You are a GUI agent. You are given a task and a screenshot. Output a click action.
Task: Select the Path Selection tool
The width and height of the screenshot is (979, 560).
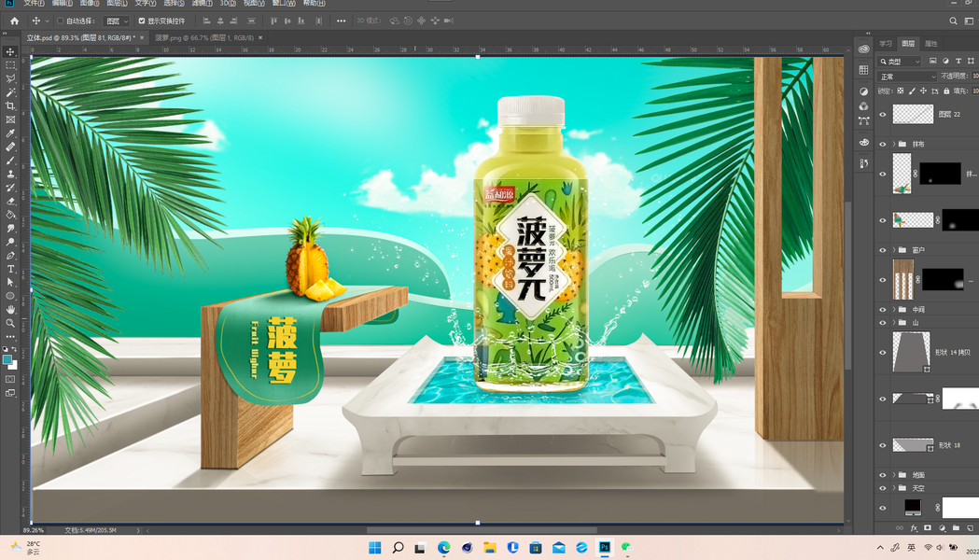[10, 282]
